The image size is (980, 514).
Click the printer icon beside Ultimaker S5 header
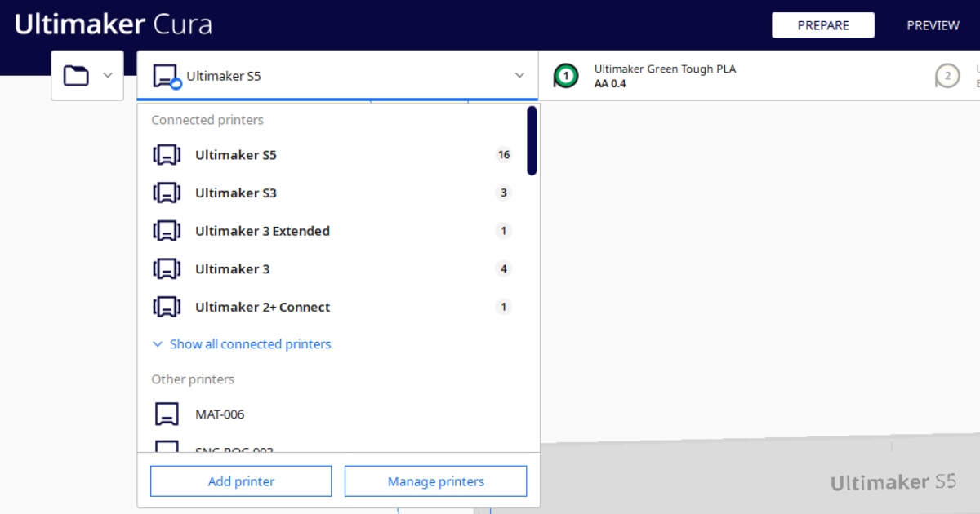167,77
